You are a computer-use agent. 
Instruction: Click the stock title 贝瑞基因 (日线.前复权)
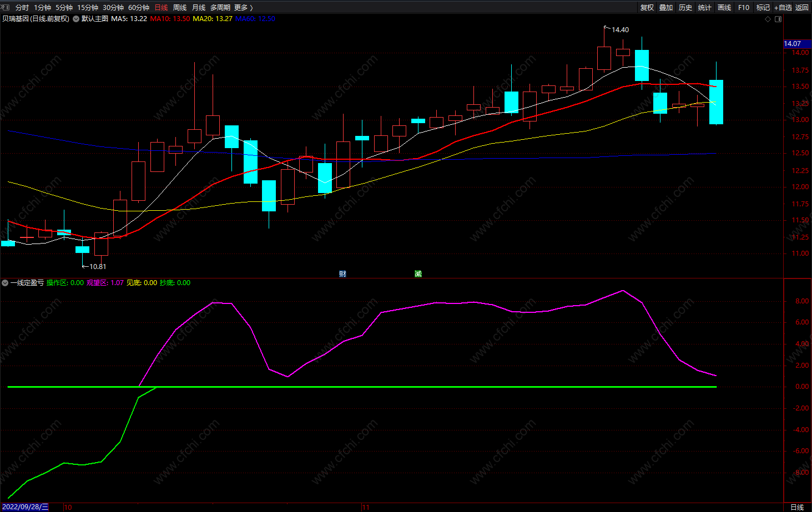[x=36, y=19]
